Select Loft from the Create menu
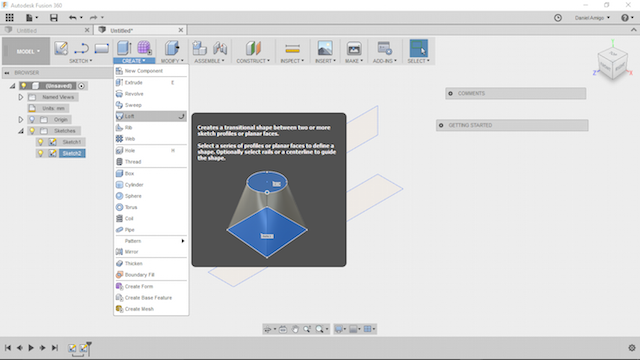 coord(151,116)
